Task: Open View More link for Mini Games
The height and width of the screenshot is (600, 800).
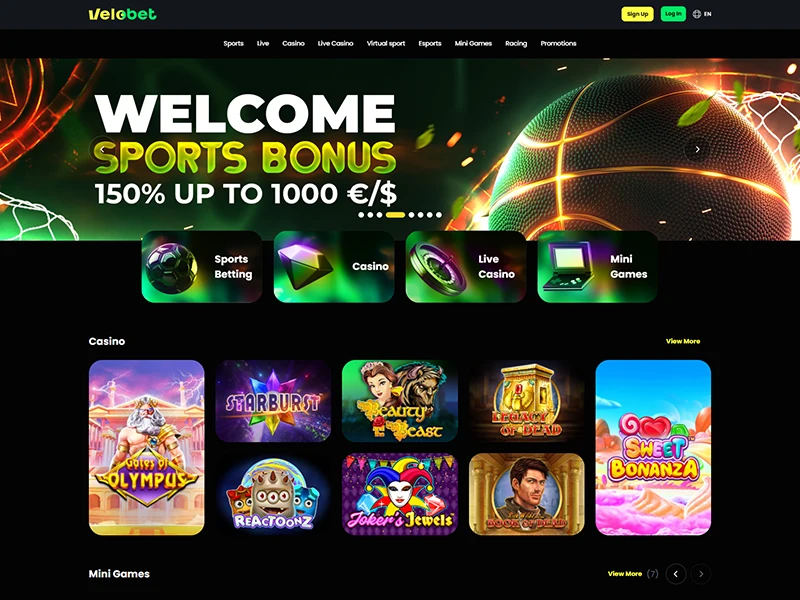Action: pyautogui.click(x=624, y=574)
